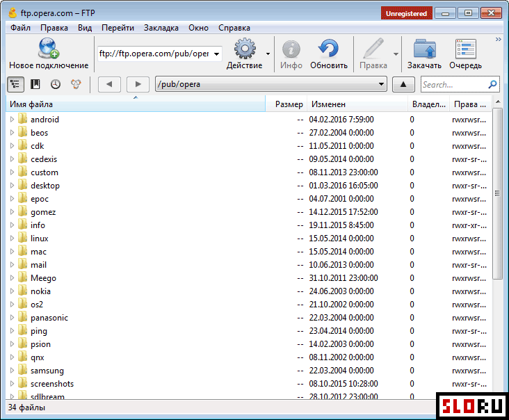509x420 pixels.
Task: Sort by the Владел... column
Action: click(429, 104)
